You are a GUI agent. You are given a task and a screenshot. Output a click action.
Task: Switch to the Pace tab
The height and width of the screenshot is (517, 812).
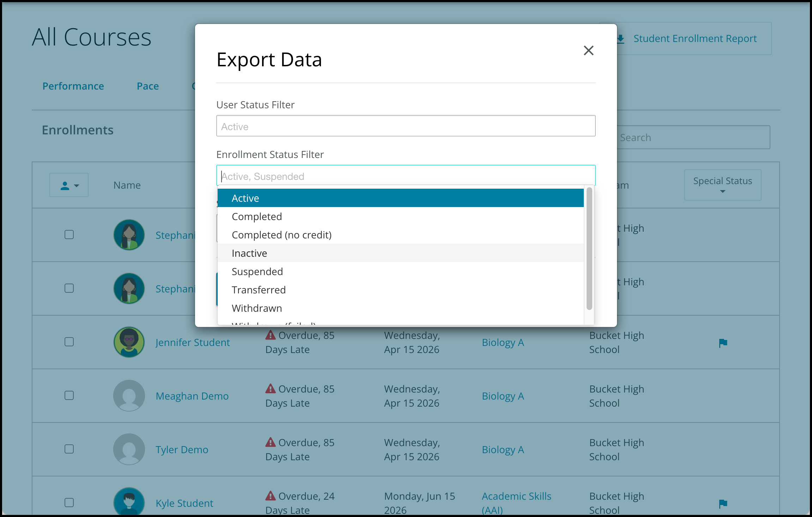tap(148, 86)
